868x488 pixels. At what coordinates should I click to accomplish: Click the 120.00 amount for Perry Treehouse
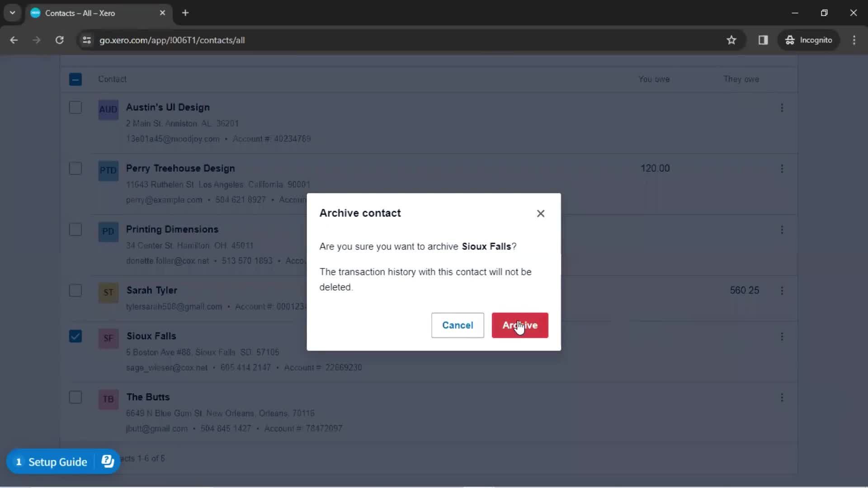(x=655, y=169)
